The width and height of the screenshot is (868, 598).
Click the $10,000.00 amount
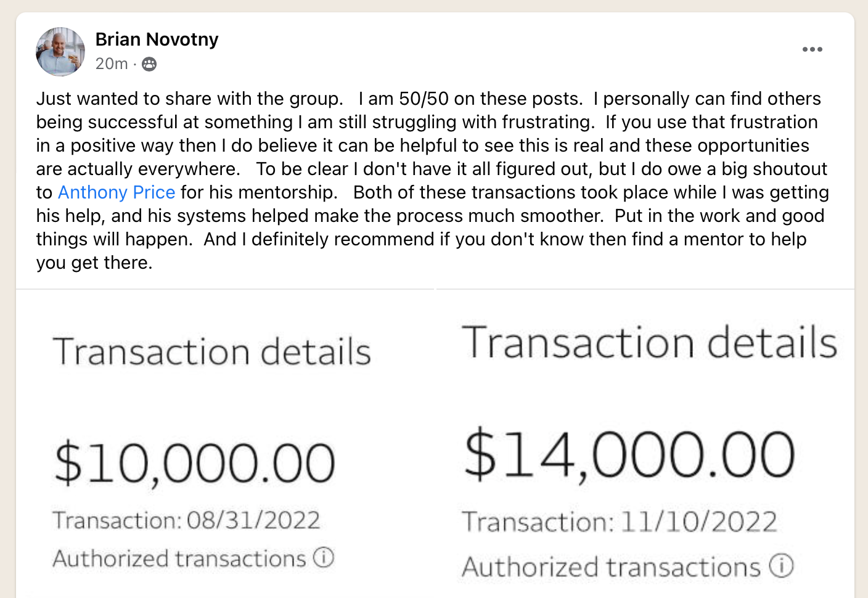[x=195, y=463]
